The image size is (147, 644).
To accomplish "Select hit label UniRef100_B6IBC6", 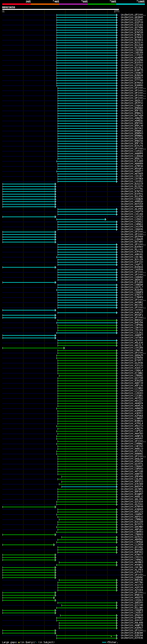I will click(x=132, y=40).
